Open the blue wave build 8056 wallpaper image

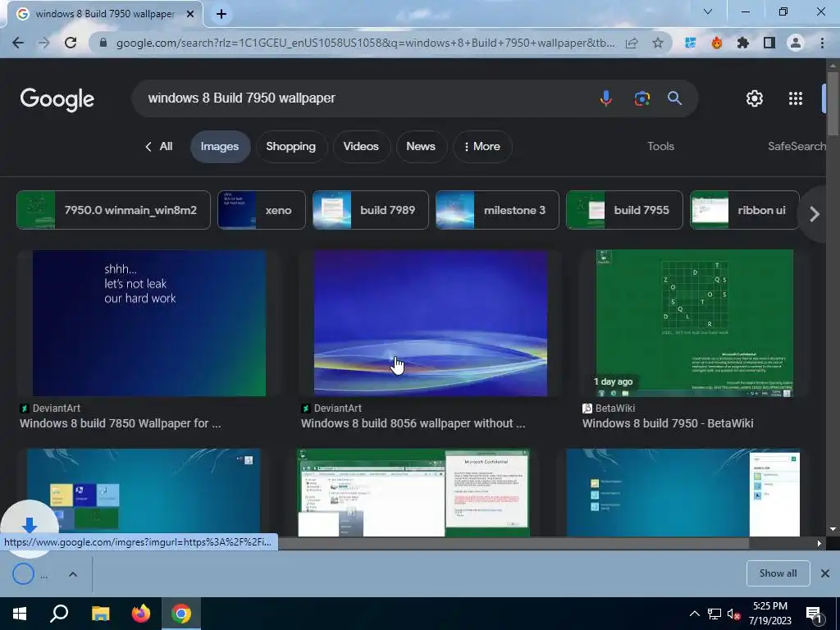pos(430,323)
